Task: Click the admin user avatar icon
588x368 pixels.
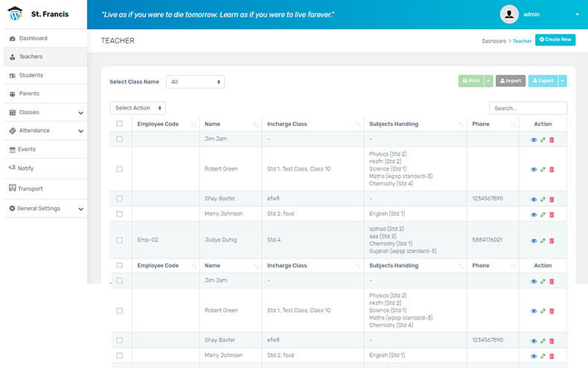Action: 509,14
